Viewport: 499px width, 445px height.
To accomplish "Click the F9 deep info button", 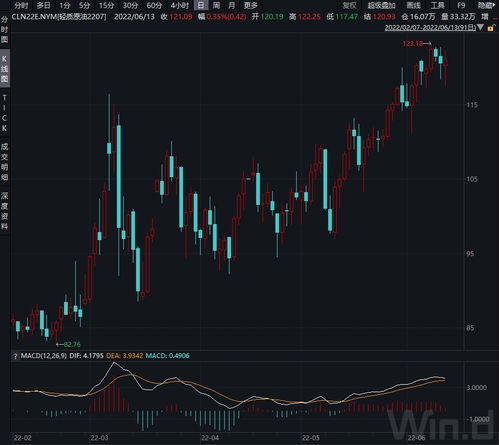I will pos(461,5).
